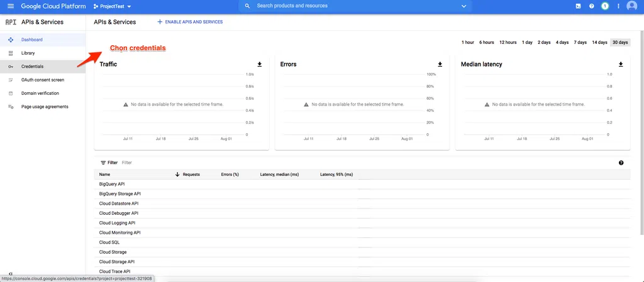Open OAuth consent screen in sidebar
Viewport: 644px width, 282px height.
tap(43, 80)
